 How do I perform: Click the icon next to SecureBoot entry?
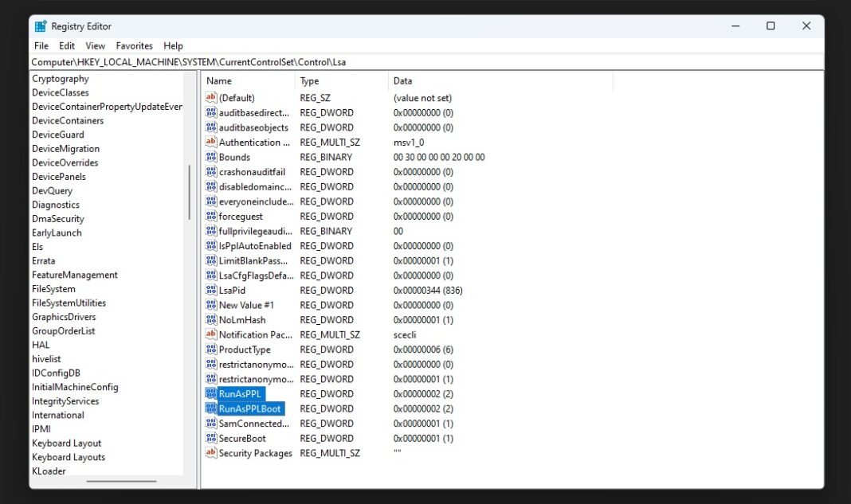211,438
